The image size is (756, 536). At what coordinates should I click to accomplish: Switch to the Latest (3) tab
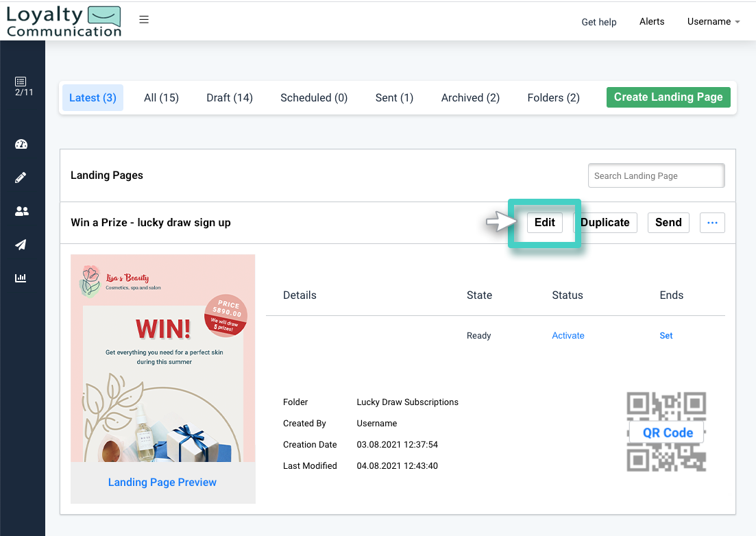pos(93,98)
